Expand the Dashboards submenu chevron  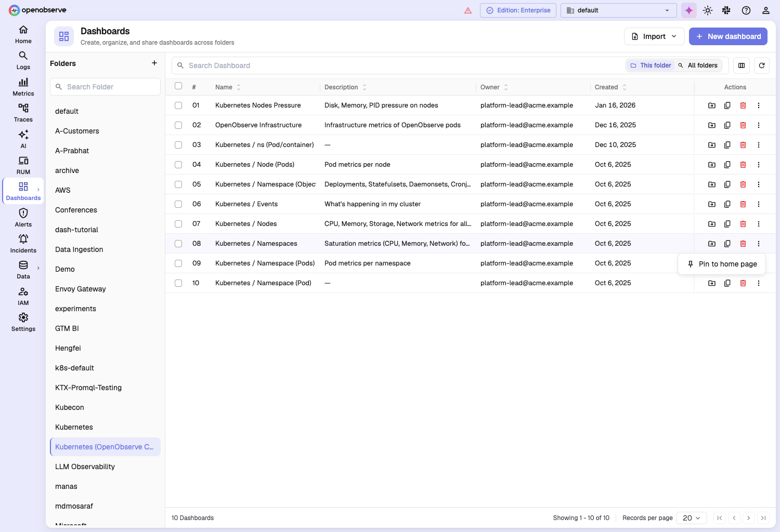(x=38, y=190)
